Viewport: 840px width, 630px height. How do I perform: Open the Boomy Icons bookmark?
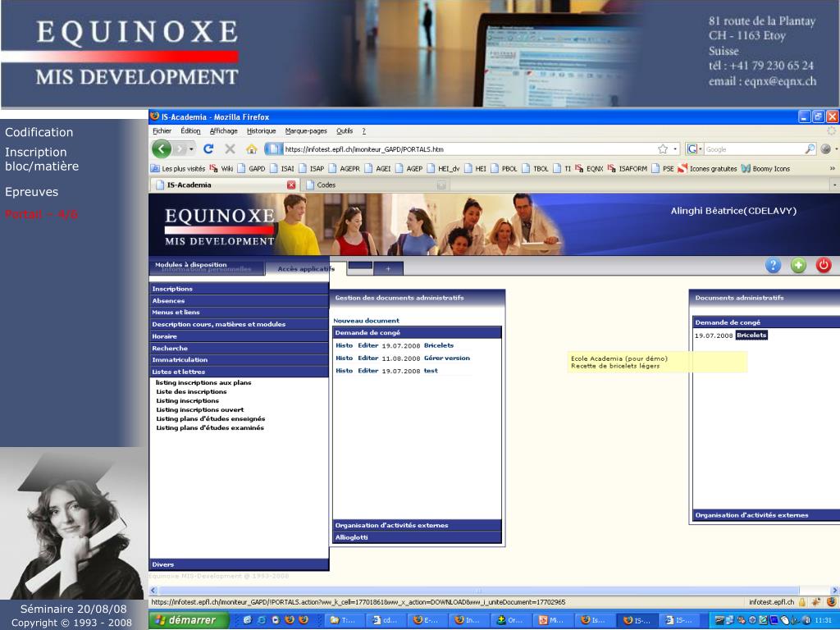pyautogui.click(x=765, y=168)
